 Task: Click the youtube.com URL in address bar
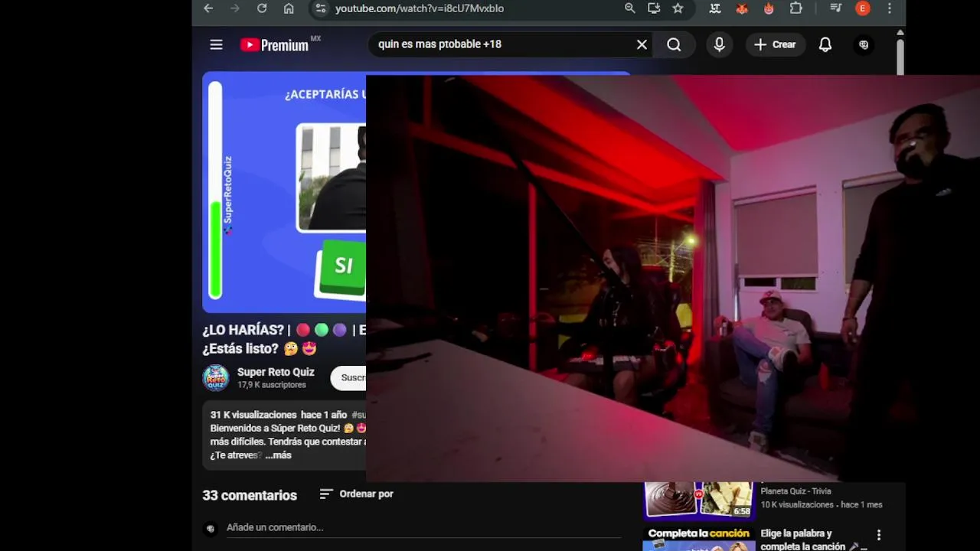[x=420, y=8]
